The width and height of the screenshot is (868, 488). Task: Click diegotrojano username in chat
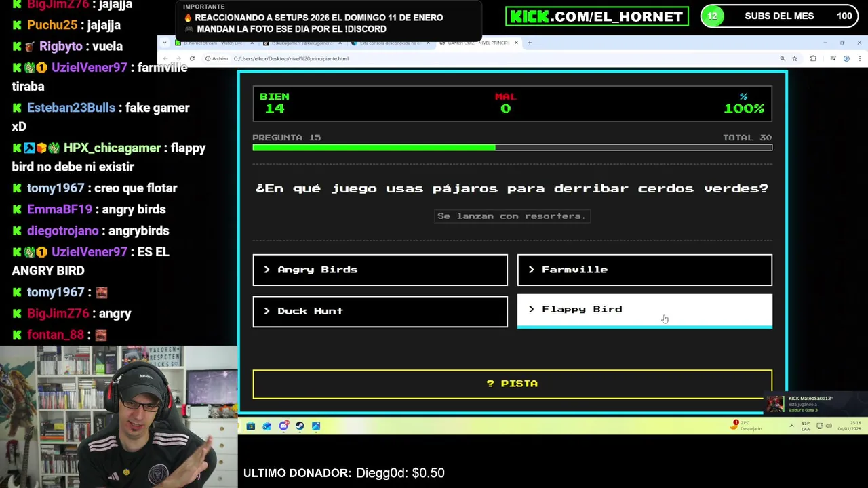[x=63, y=230]
